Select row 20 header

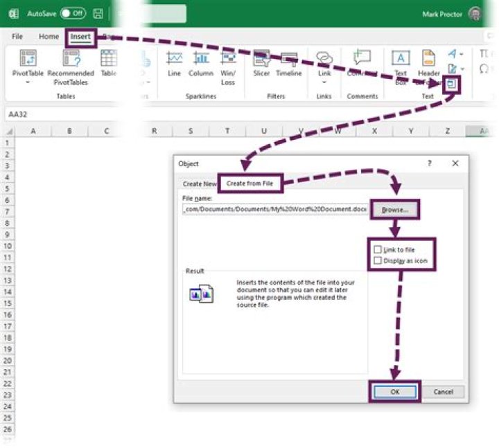click(x=8, y=361)
